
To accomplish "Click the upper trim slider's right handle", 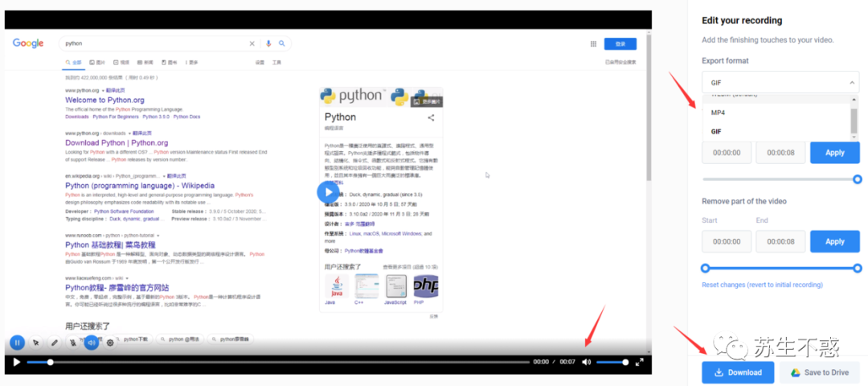I will pyautogui.click(x=858, y=179).
